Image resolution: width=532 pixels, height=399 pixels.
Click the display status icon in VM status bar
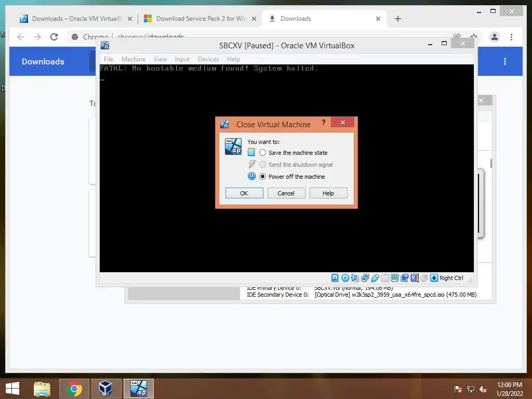pyautogui.click(x=395, y=278)
